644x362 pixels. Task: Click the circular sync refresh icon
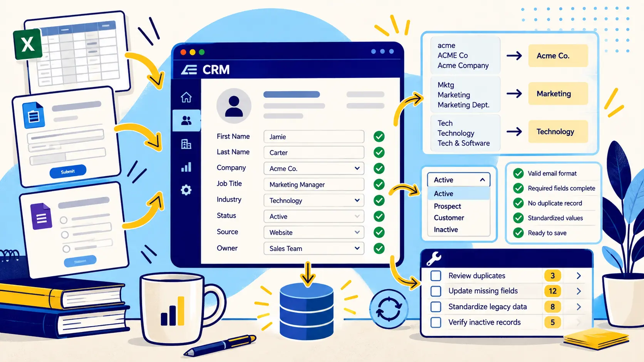click(x=389, y=309)
